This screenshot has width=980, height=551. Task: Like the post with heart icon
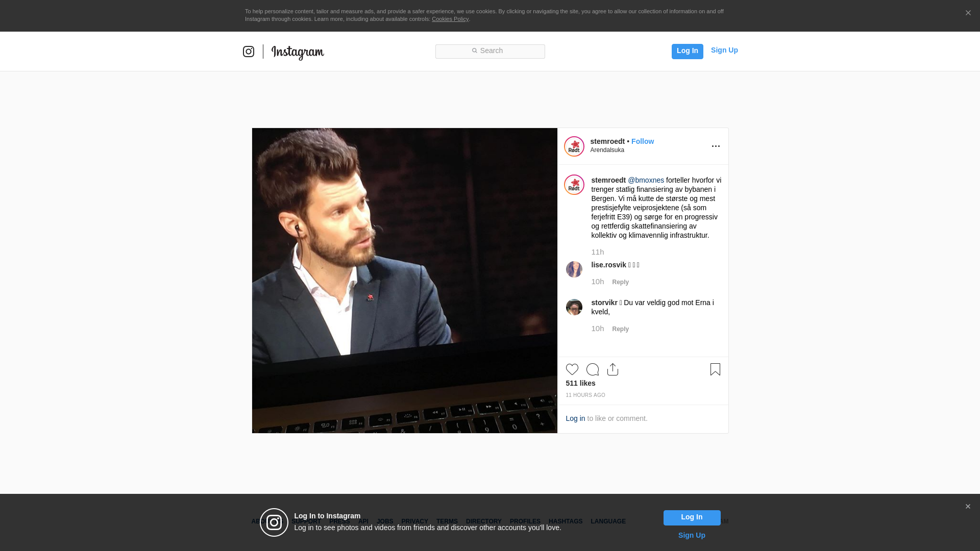(572, 369)
